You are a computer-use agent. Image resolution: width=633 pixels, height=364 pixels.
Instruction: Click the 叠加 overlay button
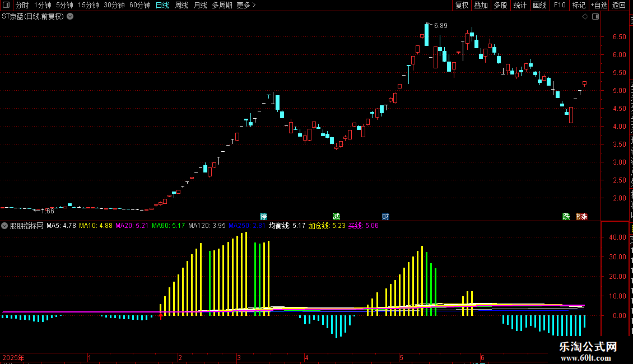coord(481,5)
